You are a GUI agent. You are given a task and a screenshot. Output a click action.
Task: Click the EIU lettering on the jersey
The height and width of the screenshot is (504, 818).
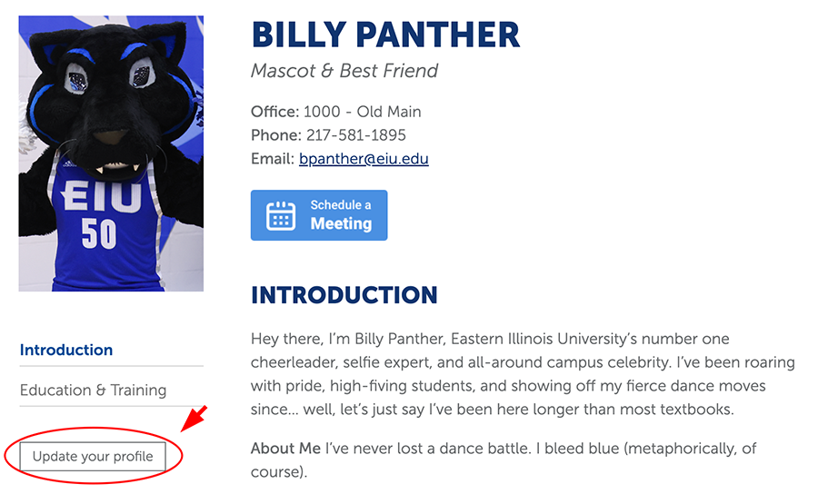coord(103,195)
